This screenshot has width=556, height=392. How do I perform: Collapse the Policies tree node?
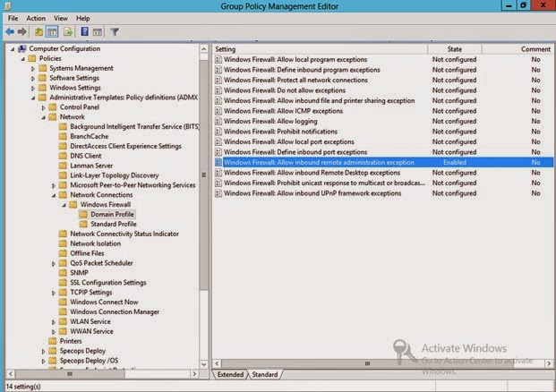(22, 59)
